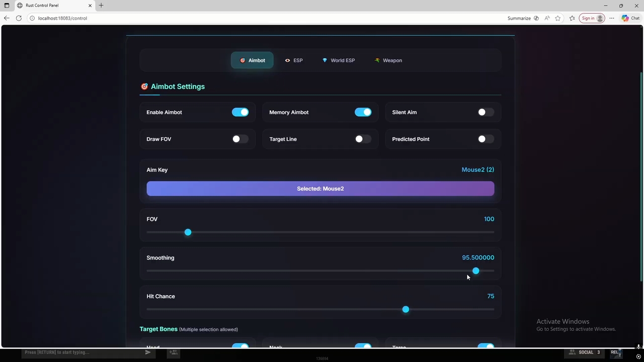
Task: Click the Sign in button
Action: coord(592,18)
